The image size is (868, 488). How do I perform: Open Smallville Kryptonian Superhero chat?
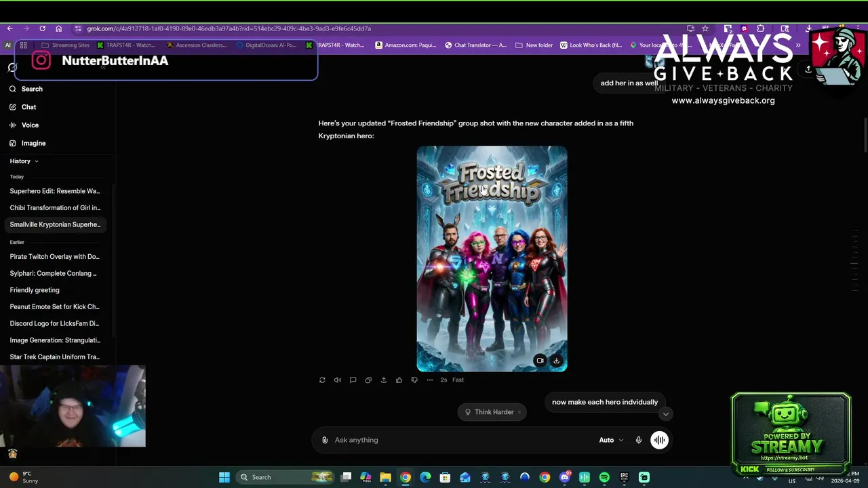point(55,224)
